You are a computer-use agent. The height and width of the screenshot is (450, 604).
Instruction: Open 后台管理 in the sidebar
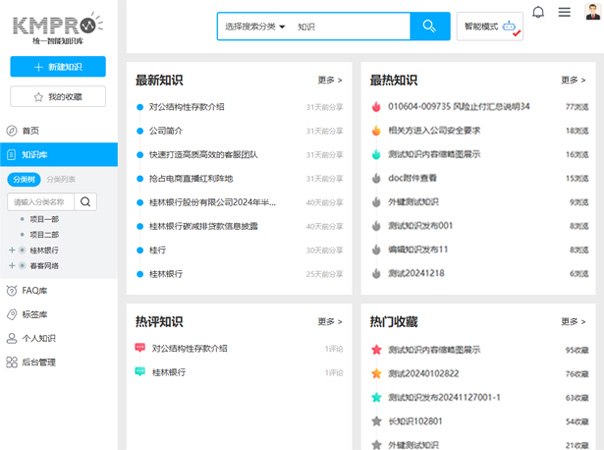point(38,362)
